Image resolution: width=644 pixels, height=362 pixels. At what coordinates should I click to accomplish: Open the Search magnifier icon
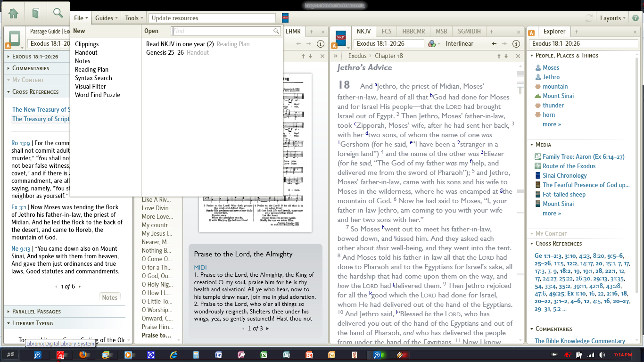pos(58,13)
